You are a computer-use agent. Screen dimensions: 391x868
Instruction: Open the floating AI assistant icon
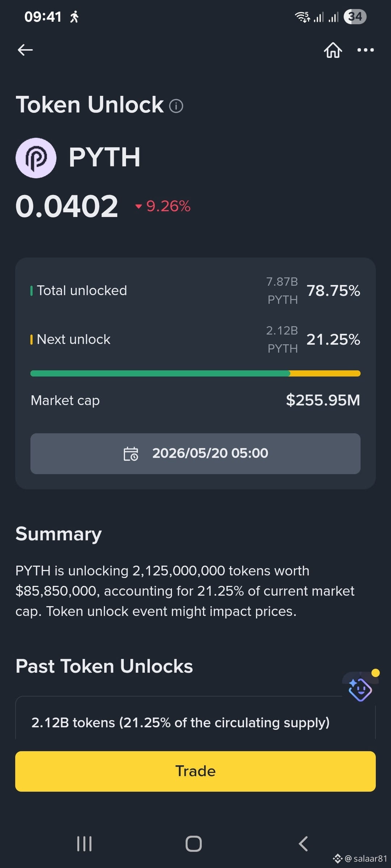pyautogui.click(x=360, y=688)
